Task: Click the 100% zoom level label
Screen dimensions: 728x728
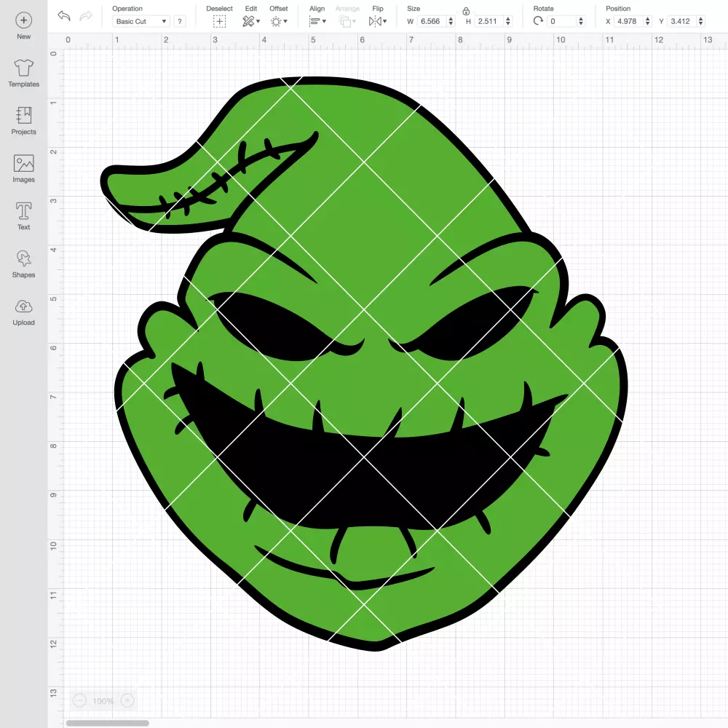Action: pos(103,701)
